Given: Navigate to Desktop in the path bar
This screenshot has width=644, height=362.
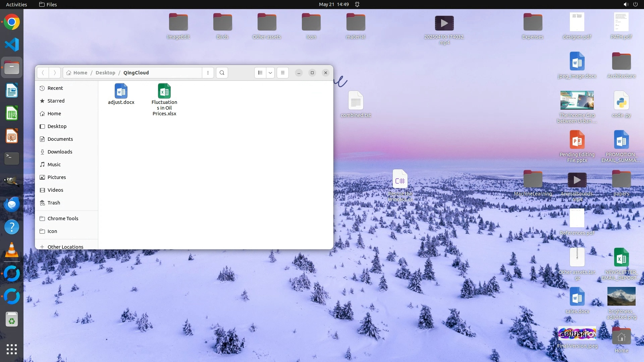Looking at the screenshot, I should [105, 73].
